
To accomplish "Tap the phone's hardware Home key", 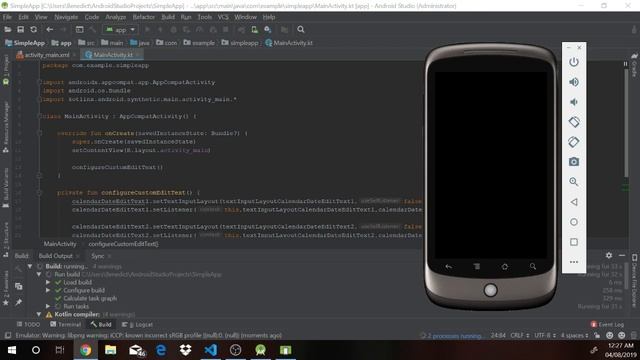I will 505,267.
